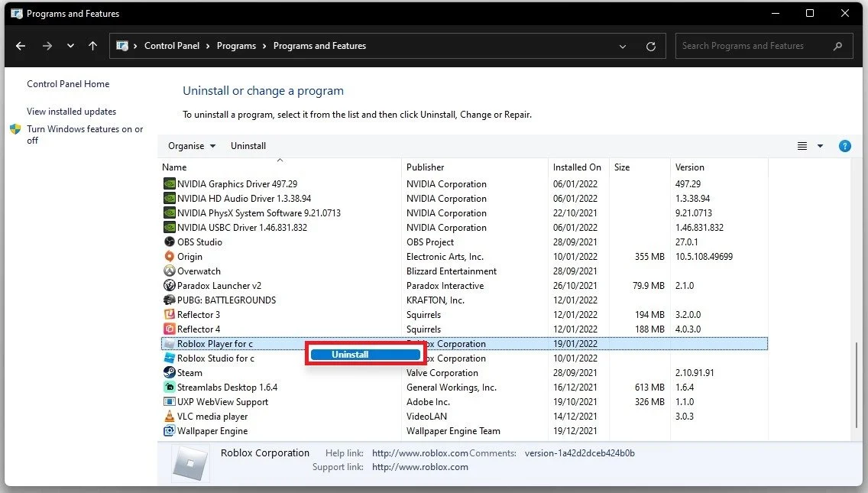
Task: Click Blizzard Entertainment publisher text
Action: [451, 271]
